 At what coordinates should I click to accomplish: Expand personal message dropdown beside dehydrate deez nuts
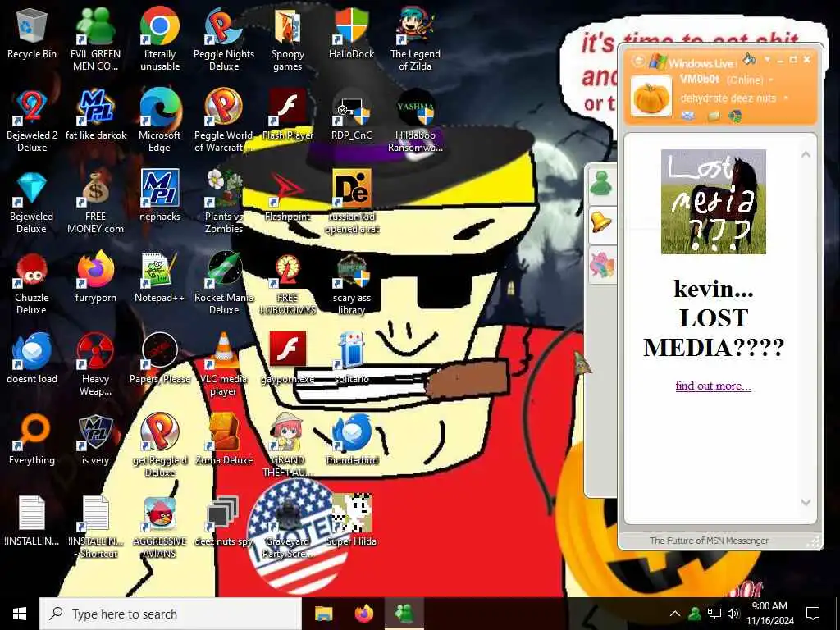786,98
